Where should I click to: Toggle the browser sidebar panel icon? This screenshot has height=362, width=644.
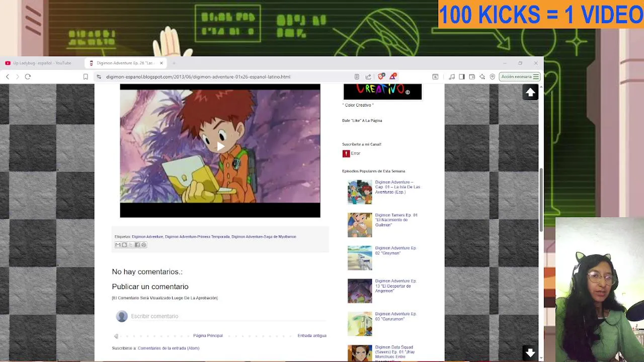(x=462, y=76)
